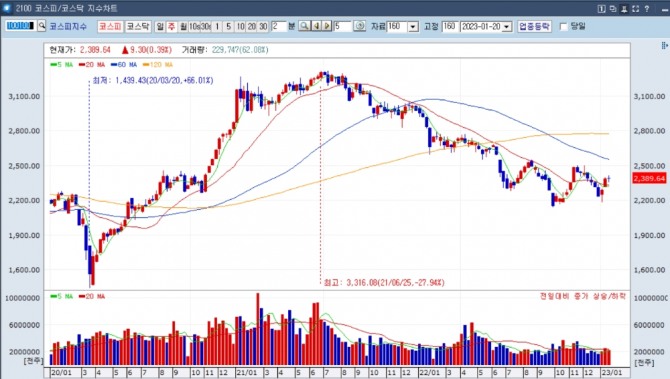Click the 22/01 label on time axis

[429, 373]
